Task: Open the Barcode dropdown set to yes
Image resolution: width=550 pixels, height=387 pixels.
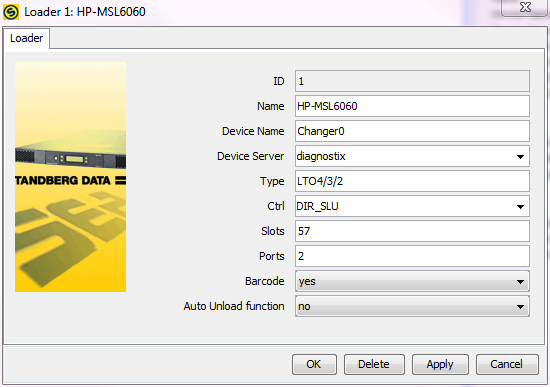Action: tap(412, 281)
